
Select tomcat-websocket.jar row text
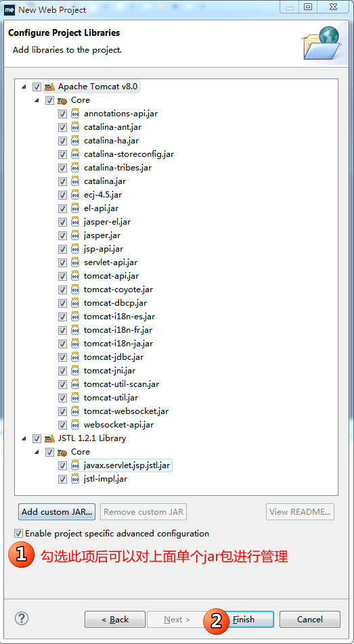click(126, 411)
